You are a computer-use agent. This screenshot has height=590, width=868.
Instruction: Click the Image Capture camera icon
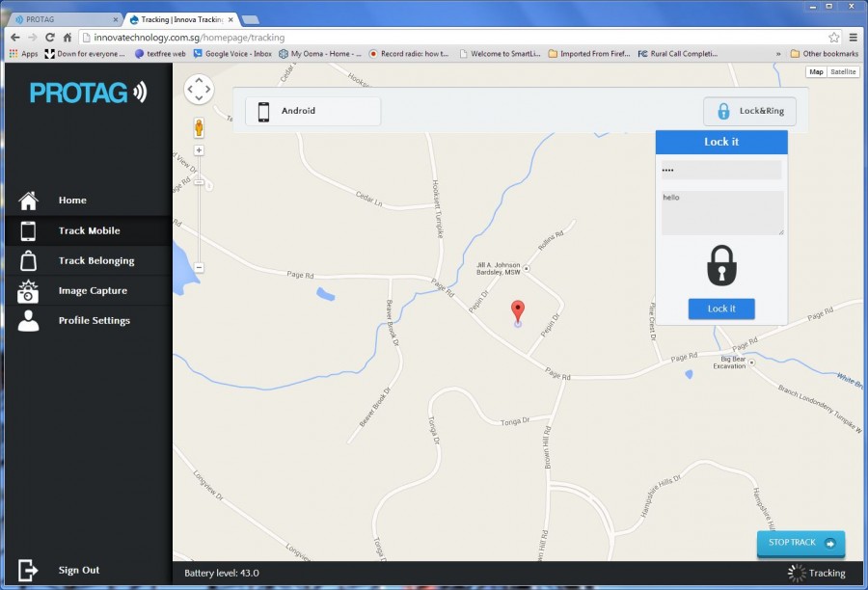pos(28,290)
